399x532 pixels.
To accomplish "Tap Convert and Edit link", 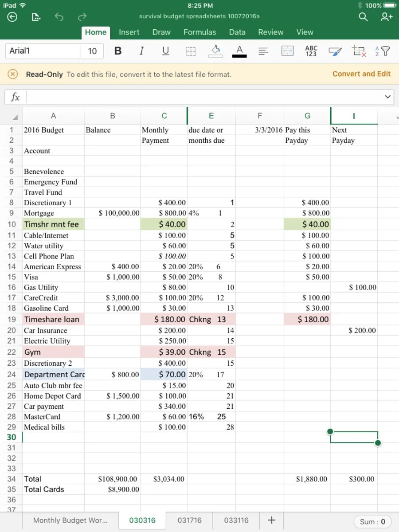I will (361, 74).
